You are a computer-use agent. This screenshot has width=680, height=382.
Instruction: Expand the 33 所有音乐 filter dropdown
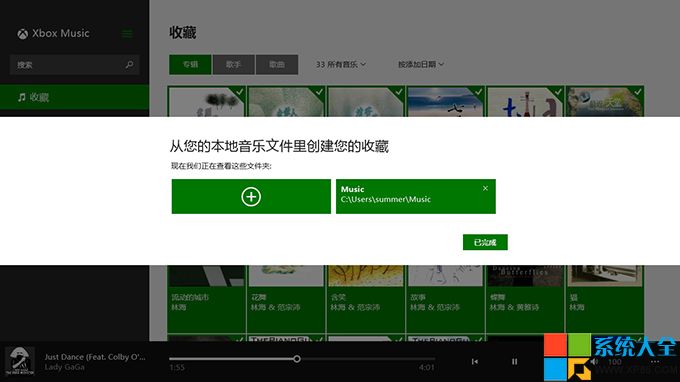341,65
